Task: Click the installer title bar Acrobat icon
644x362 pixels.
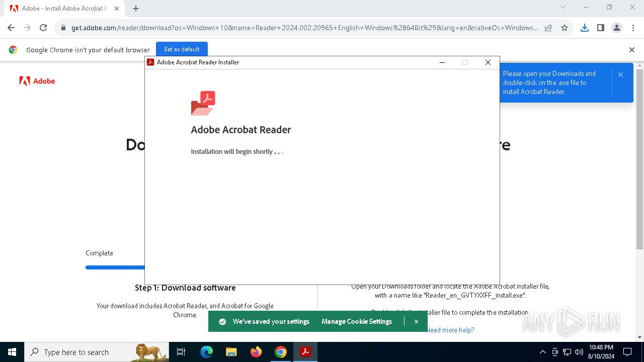Action: tap(150, 62)
